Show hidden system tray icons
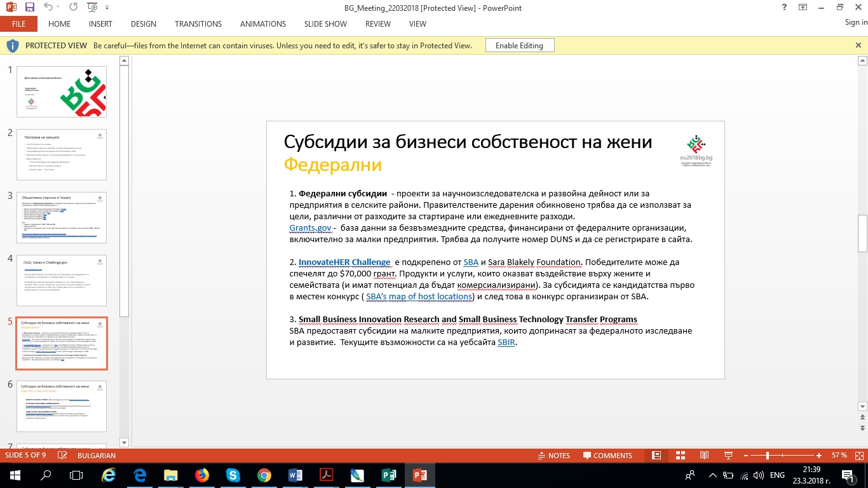The width and height of the screenshot is (868, 488). click(713, 475)
